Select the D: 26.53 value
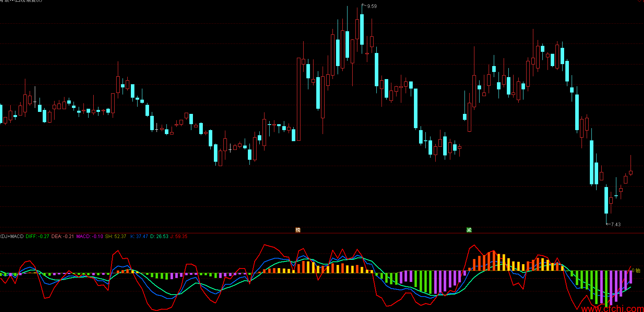Viewport: 644px width, 312px height. click(x=159, y=236)
